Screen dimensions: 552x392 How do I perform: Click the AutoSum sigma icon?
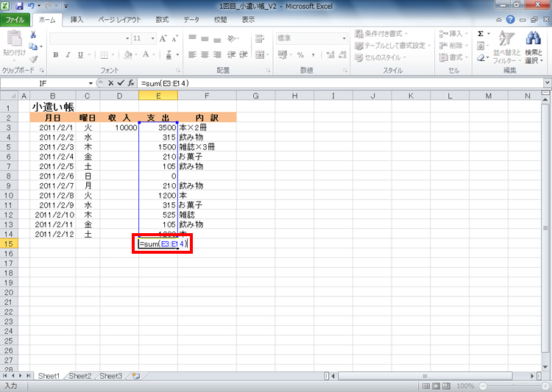coord(481,34)
